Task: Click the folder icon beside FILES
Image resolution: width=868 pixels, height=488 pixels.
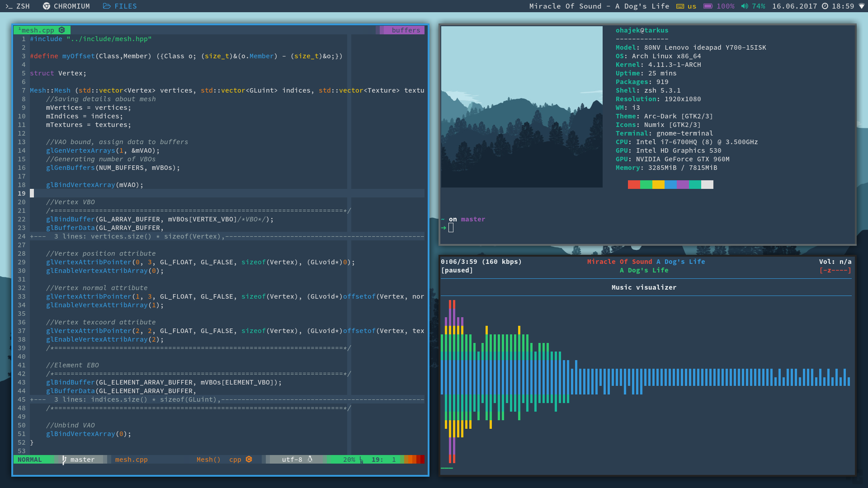Action: click(107, 6)
